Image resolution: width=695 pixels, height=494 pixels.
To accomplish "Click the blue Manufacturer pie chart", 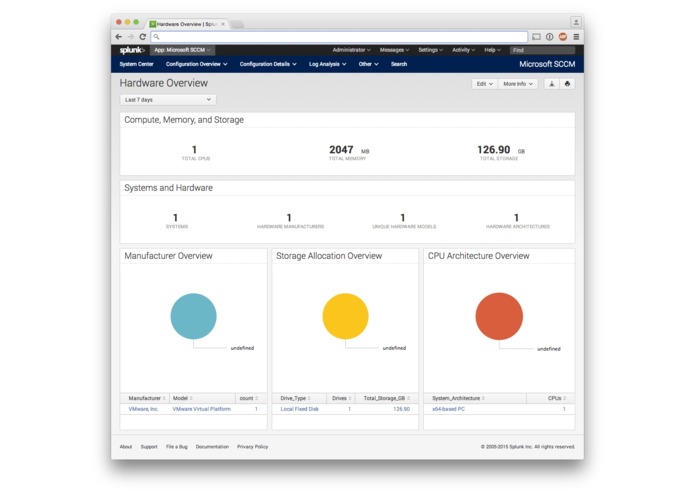I will pos(193,316).
